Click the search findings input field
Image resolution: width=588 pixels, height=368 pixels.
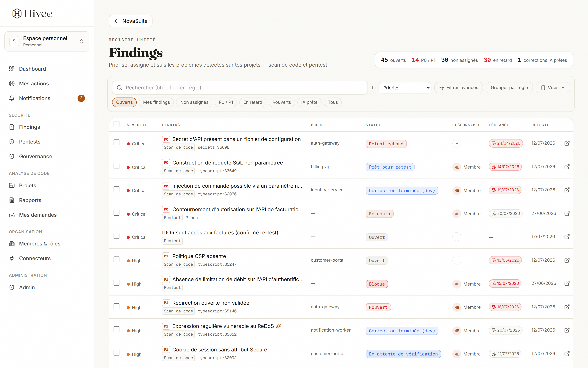point(240,88)
